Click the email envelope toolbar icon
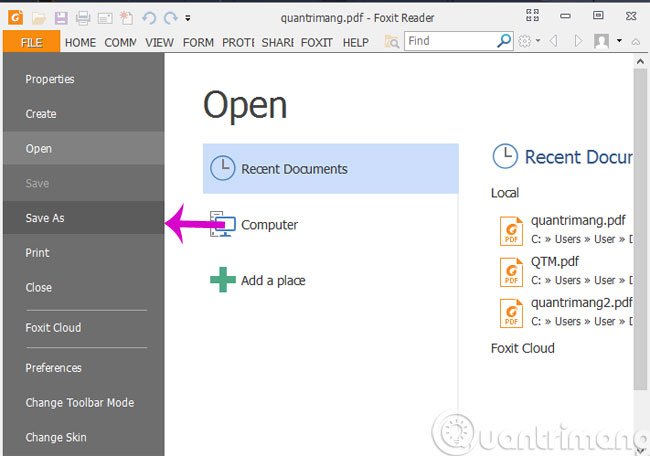Screen dimensions: 650x456 [x=105, y=18]
